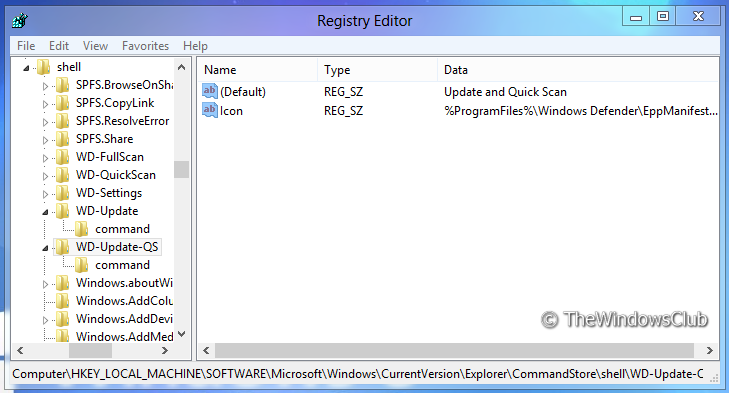Viewport: 729px width, 393px height.
Task: Select the WD-QuickScan folder icon
Action: 62,175
